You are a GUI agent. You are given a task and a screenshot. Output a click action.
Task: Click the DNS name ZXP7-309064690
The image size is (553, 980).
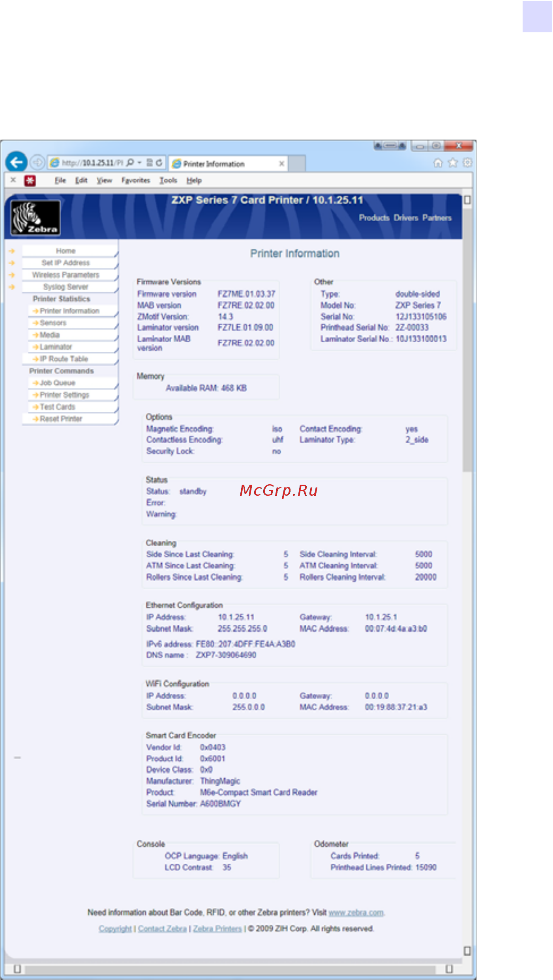[226, 655]
